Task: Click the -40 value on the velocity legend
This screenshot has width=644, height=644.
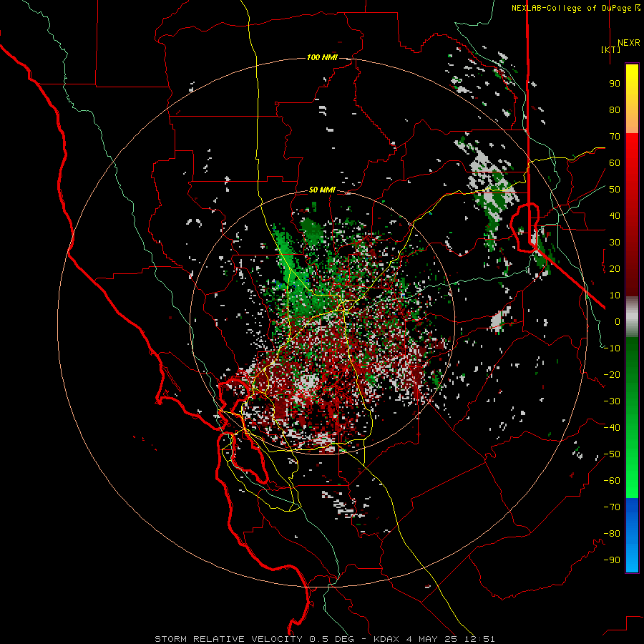Action: click(612, 428)
